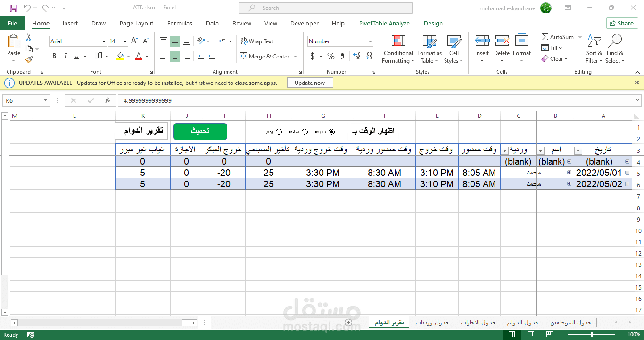Viewport: 644px width, 340px height.
Task: Add a new sheet with plus button
Action: 348,323
